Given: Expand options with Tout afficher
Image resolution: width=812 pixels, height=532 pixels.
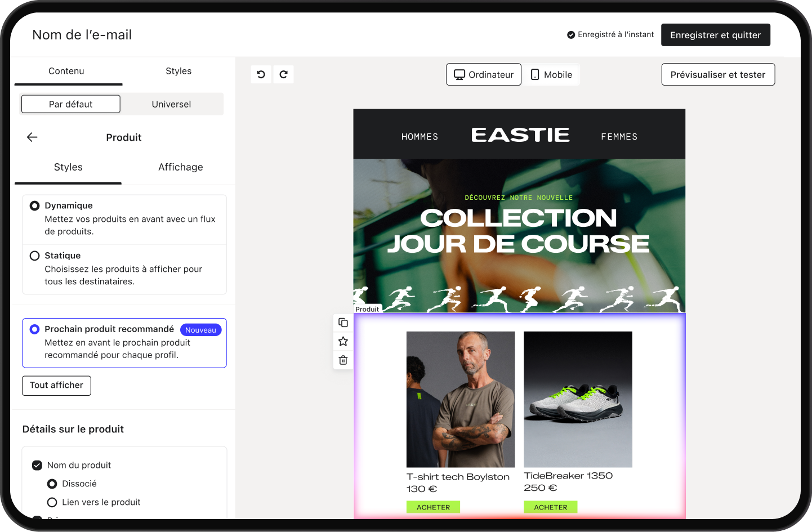Looking at the screenshot, I should [56, 386].
